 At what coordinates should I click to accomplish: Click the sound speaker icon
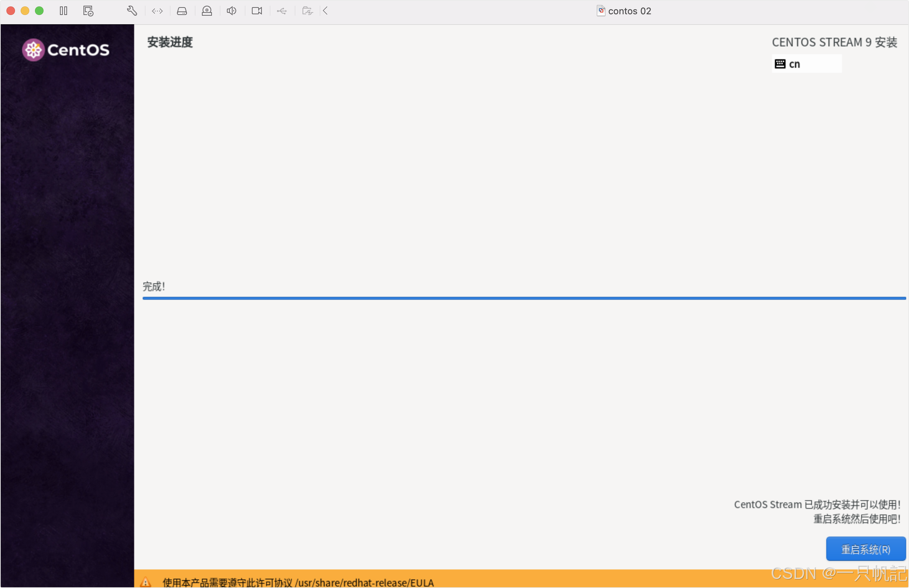click(x=232, y=11)
